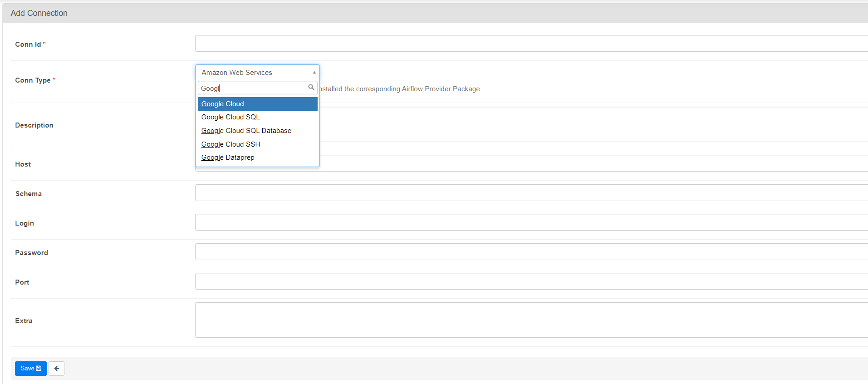Click the Airflow Provider Package help text
Screen dimensions: 868x384
click(401, 89)
